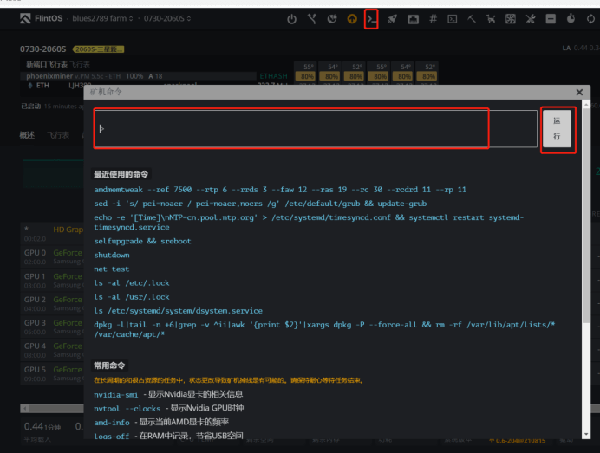The image size is (600, 453).
Task: Click the 0730-2060S rig name heading
Action: tap(43, 49)
